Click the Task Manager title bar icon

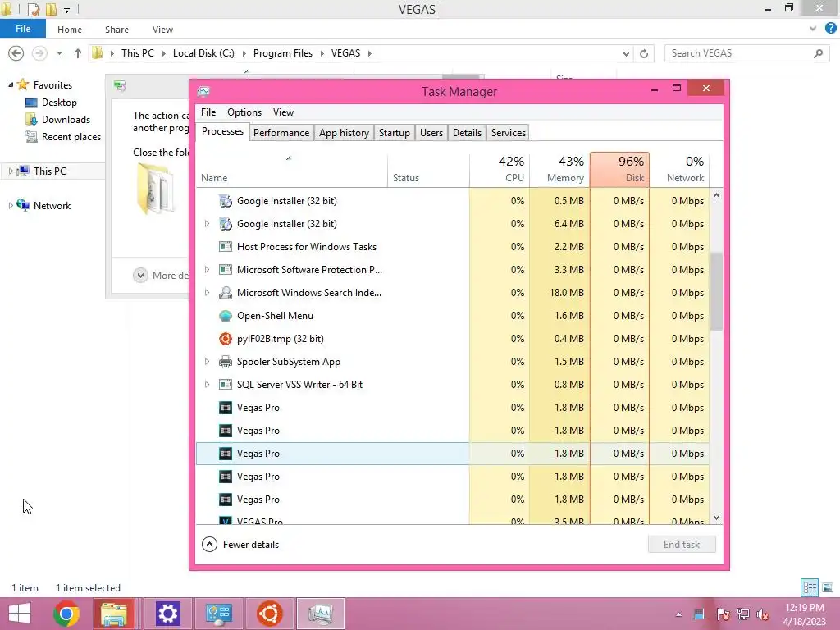click(203, 92)
